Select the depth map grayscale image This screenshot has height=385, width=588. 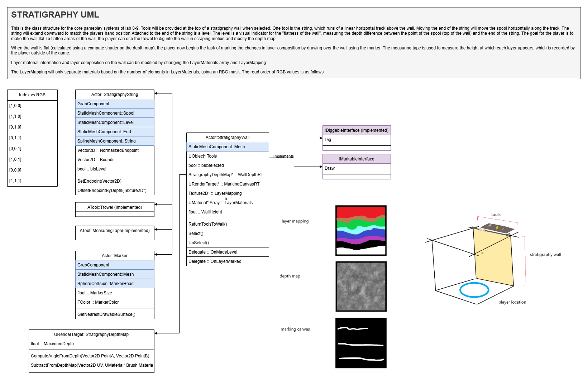pos(361,287)
